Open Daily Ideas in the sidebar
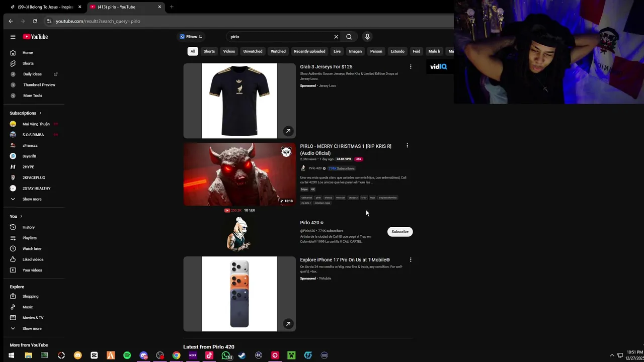 point(32,74)
